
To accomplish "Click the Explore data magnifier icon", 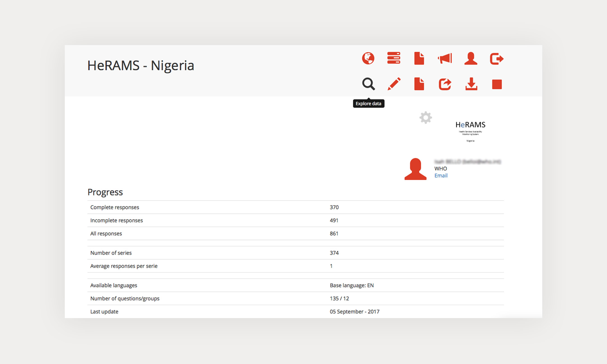I will [368, 84].
